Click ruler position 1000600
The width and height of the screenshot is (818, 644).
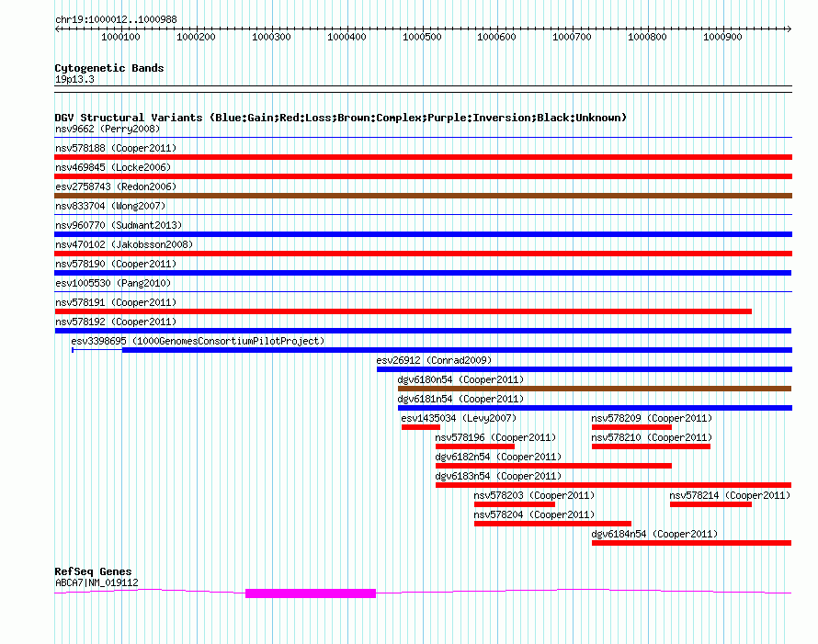[496, 37]
